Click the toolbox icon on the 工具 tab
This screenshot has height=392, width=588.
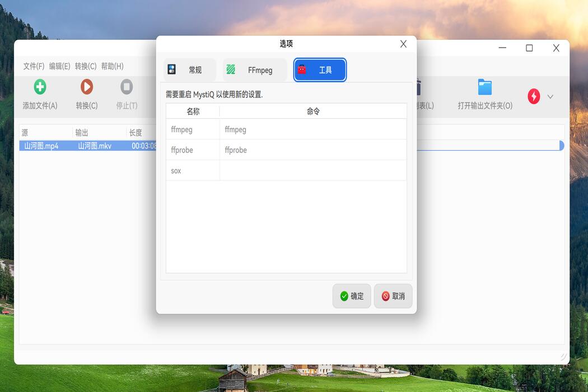(x=302, y=69)
